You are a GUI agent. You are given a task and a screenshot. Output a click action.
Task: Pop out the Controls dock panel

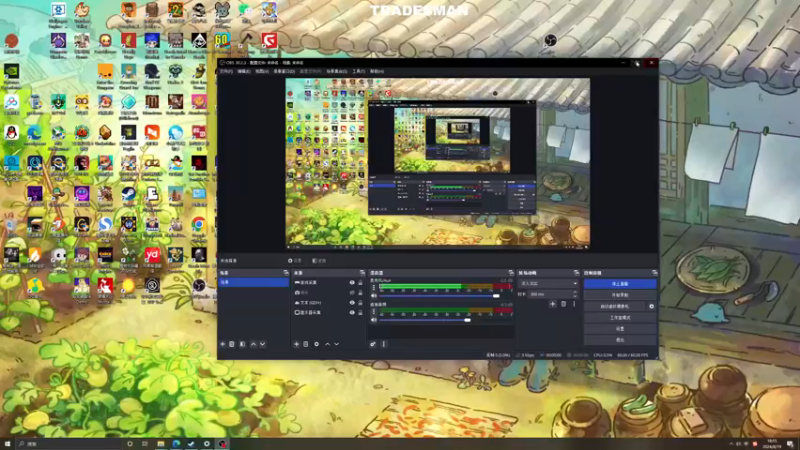pos(654,273)
